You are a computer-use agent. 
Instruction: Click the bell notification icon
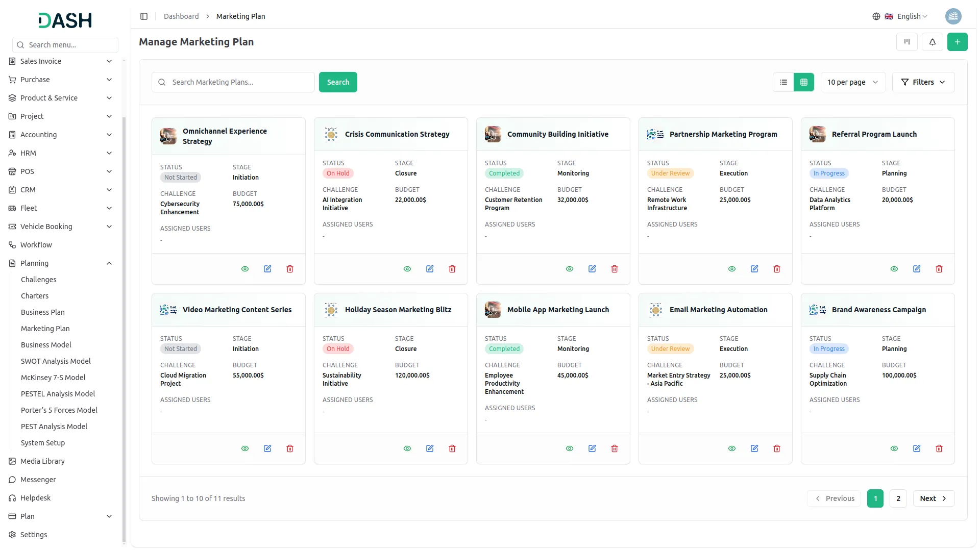(932, 42)
